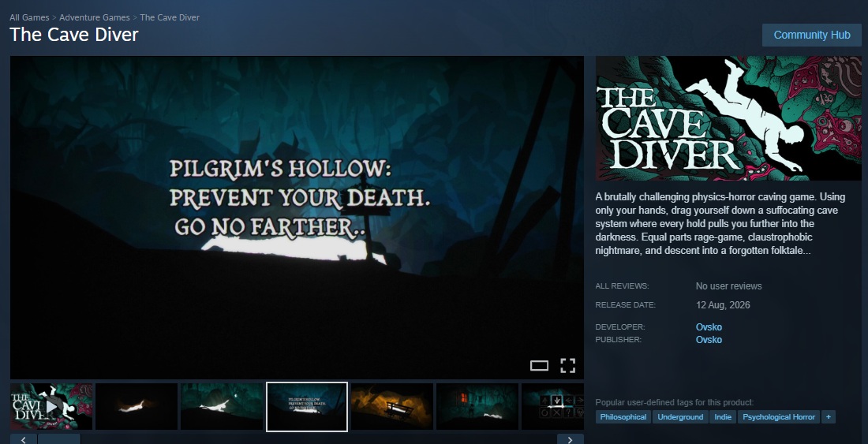Open the Ovsko publisher link
Screen dimensions: 868x444
709,339
